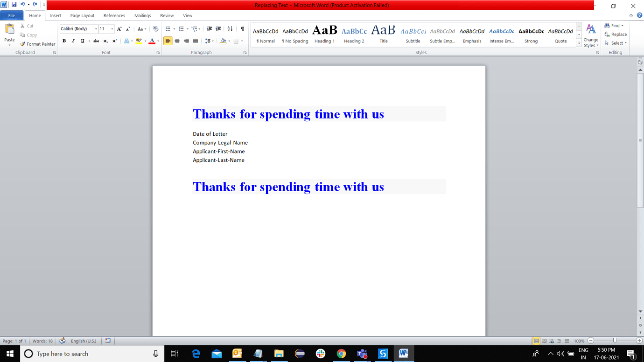Open the font size dropdown
The height and width of the screenshot is (362, 644).
coord(111,28)
